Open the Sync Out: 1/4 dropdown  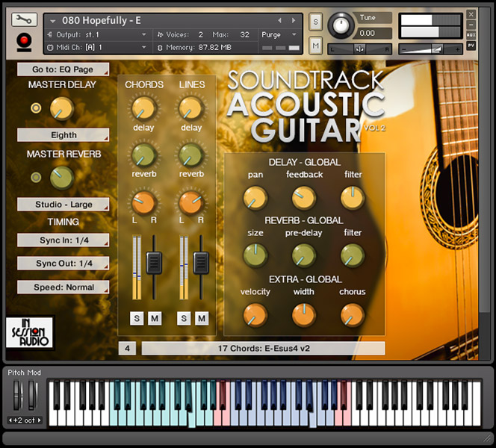pos(63,264)
